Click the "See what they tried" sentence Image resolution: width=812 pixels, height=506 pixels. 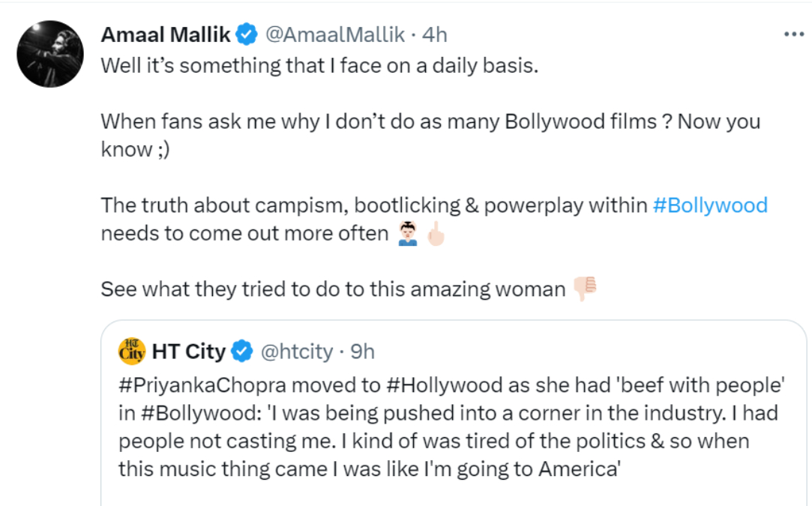coord(333,289)
